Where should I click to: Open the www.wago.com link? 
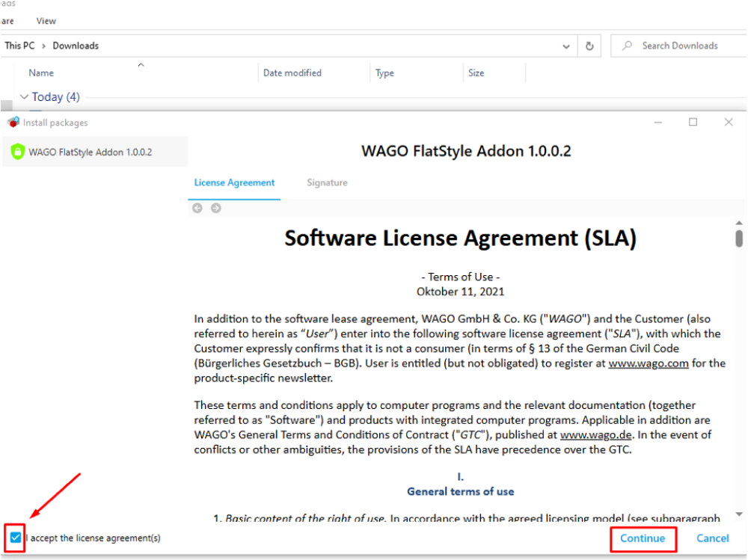pyautogui.click(x=649, y=363)
